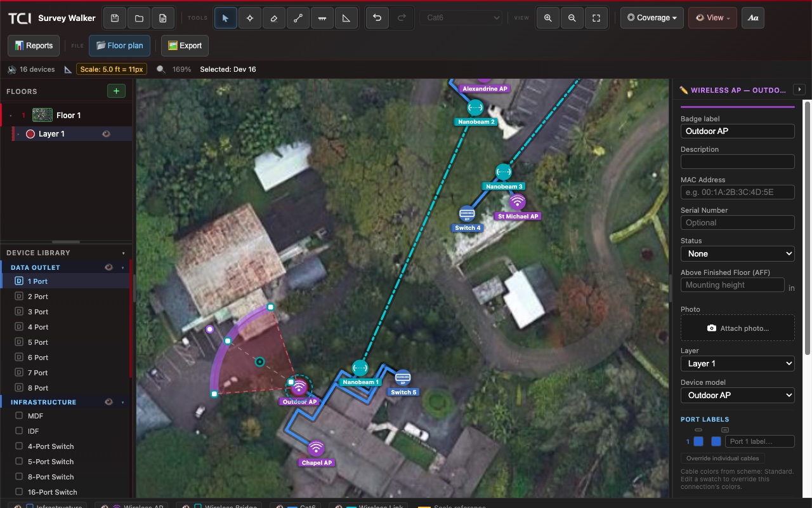812x508 pixels.
Task: Click the MAC Address input field
Action: coord(737,192)
